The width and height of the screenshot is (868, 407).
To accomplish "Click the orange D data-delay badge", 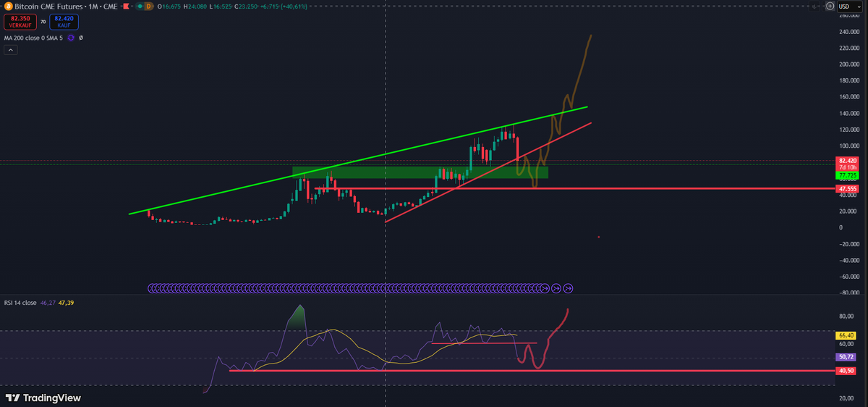I will tap(150, 6).
